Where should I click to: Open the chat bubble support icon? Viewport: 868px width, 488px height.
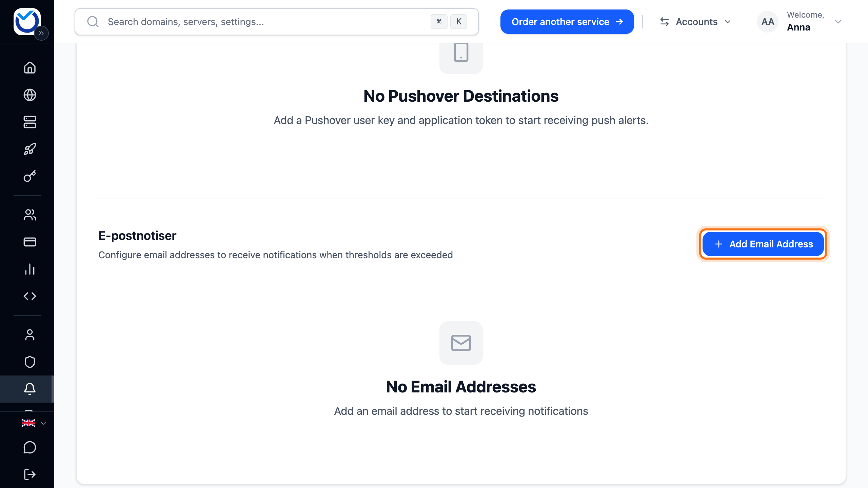30,447
